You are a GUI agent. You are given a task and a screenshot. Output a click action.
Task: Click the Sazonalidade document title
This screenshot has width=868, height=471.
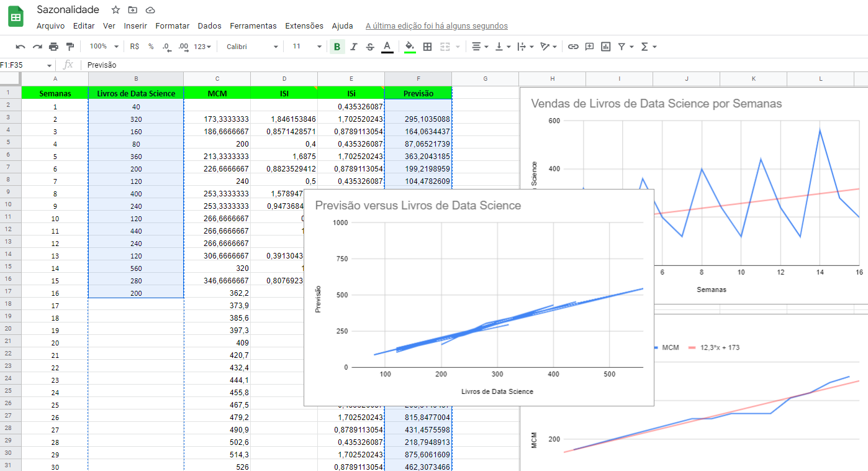[x=68, y=10]
